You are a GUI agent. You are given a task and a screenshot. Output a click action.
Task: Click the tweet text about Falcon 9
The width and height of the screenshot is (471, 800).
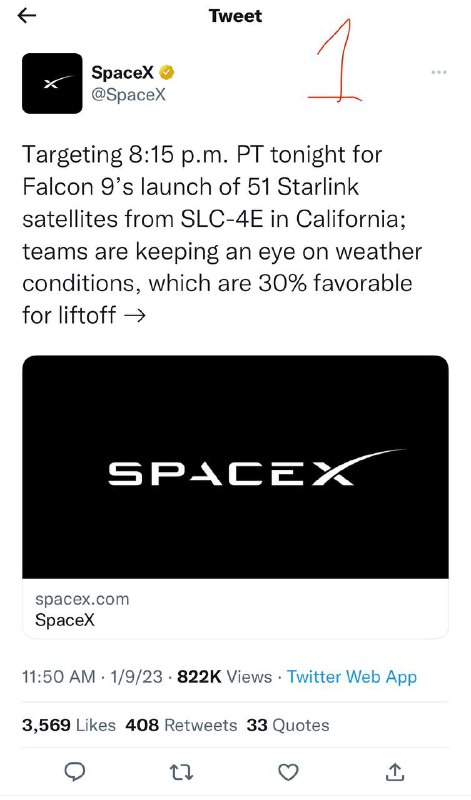coord(222,234)
